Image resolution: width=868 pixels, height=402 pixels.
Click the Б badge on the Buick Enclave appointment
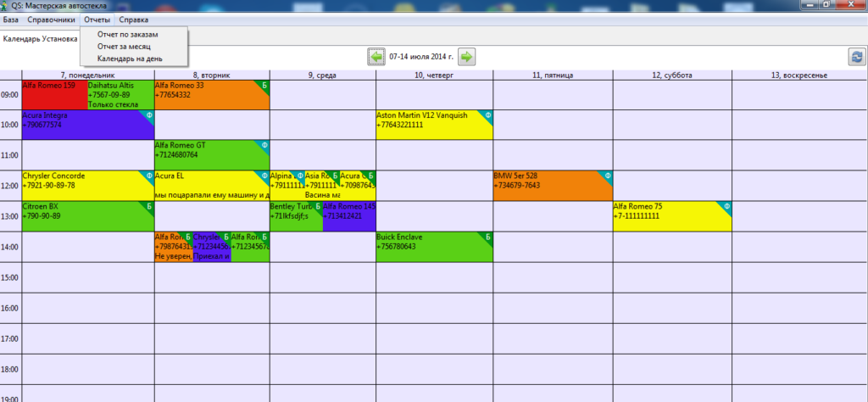click(487, 237)
